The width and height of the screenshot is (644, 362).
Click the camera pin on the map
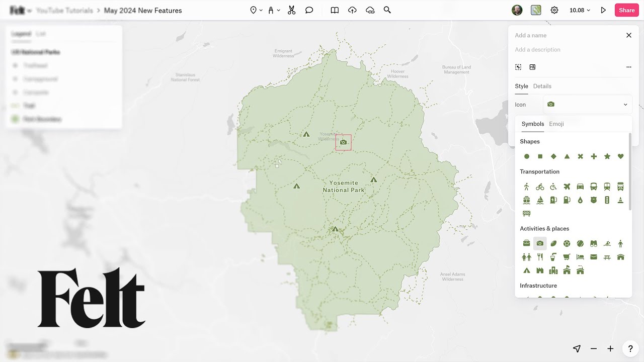tap(343, 142)
